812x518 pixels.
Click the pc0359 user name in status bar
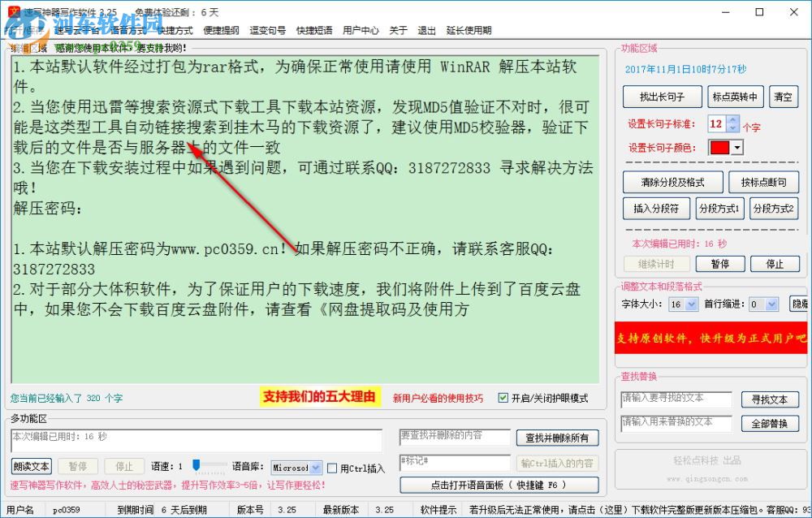point(67,510)
